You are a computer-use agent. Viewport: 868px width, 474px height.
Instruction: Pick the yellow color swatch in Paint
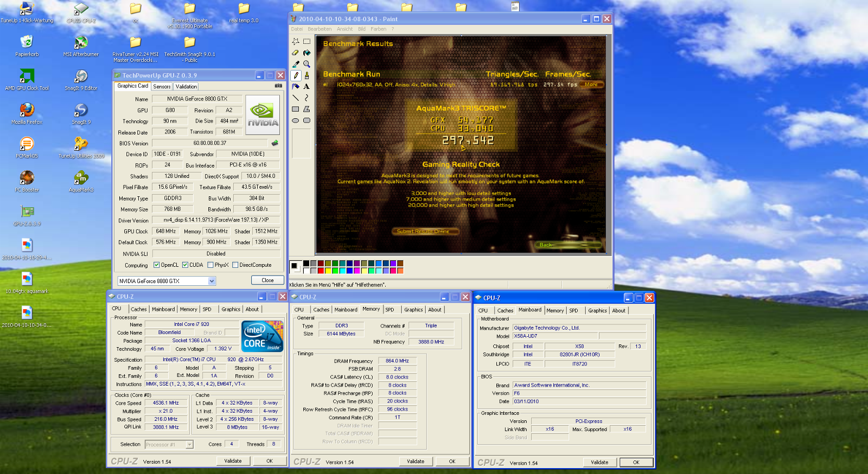(x=328, y=270)
